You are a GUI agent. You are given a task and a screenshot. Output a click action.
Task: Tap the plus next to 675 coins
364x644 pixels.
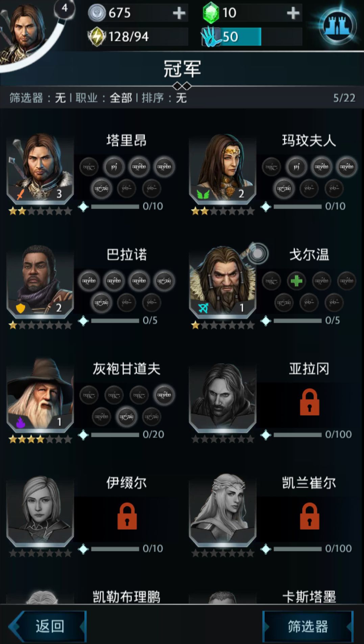[x=179, y=13]
